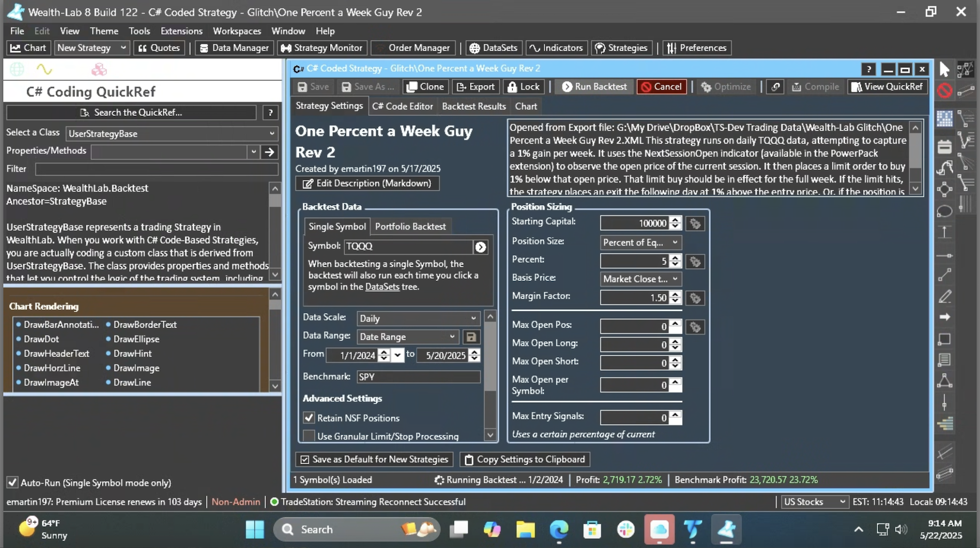This screenshot has height=548, width=980.
Task: Click the red cancel drawing icon
Action: [x=944, y=90]
